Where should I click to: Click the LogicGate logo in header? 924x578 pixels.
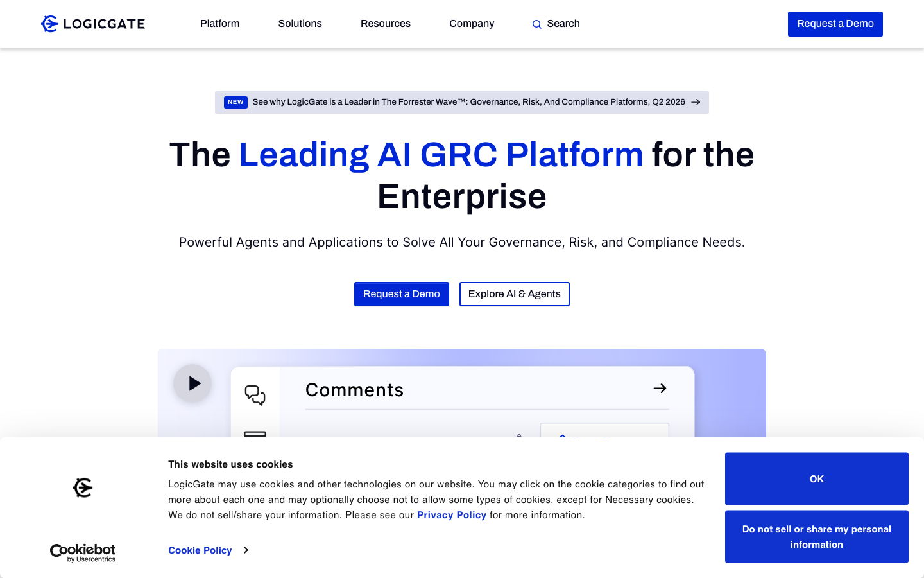coord(93,24)
